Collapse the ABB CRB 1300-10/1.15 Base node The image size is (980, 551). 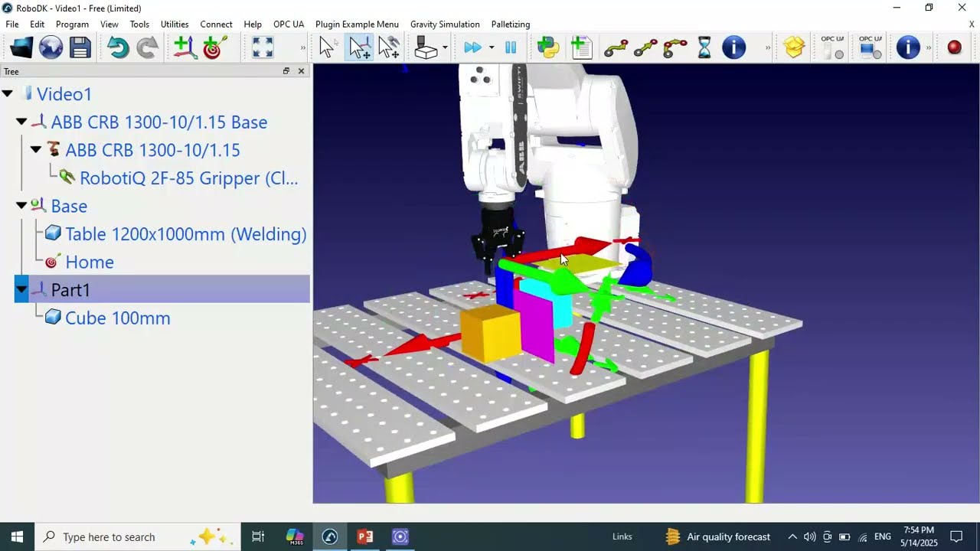[x=21, y=122]
